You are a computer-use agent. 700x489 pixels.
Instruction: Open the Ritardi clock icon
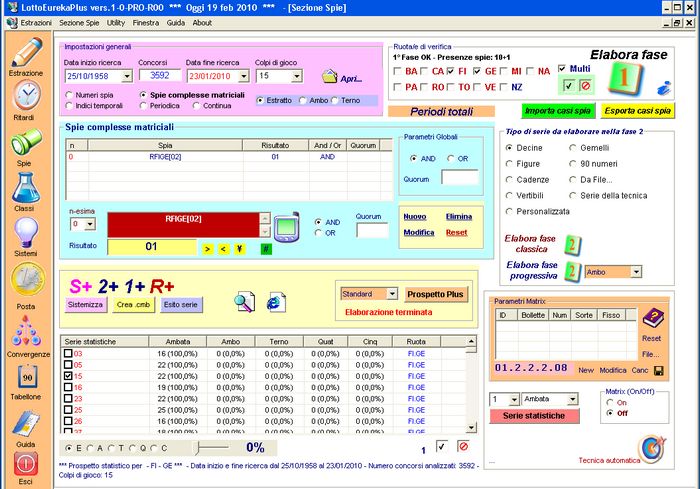pos(26,96)
